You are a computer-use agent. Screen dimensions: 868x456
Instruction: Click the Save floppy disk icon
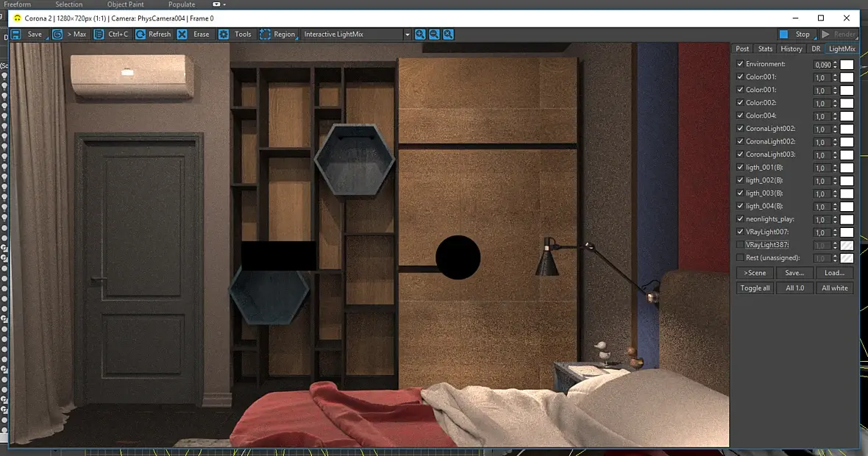16,35
